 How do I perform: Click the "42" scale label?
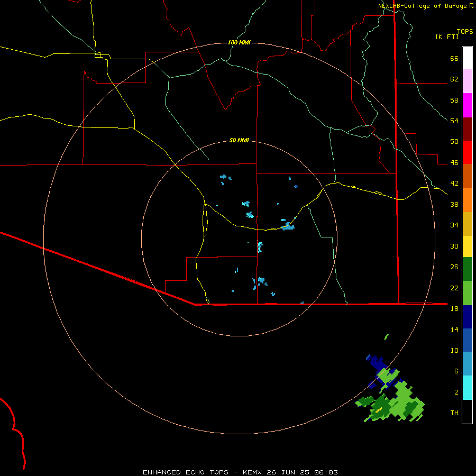pos(454,184)
